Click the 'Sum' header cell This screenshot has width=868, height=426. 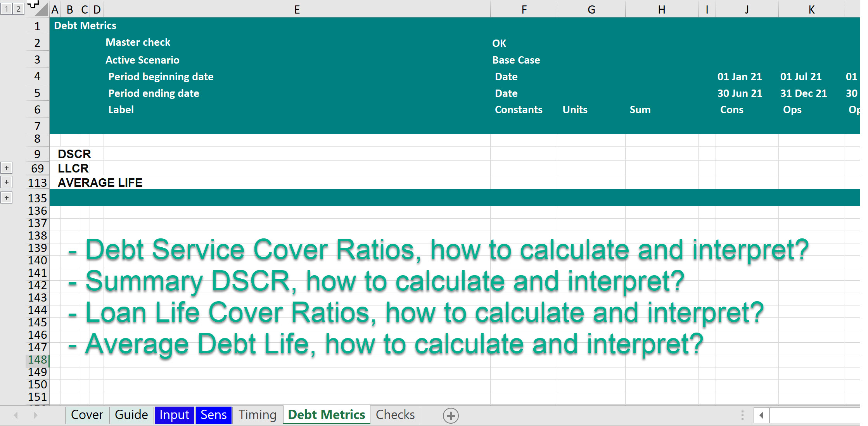click(640, 110)
